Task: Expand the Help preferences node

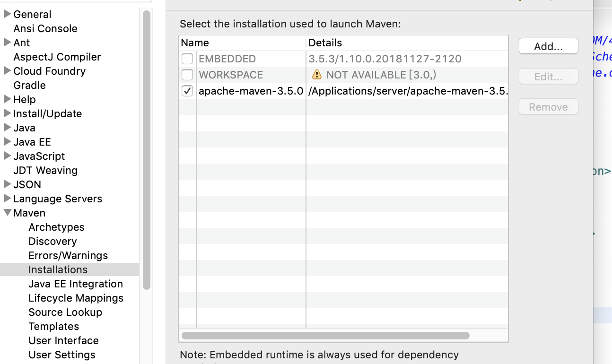Action: pos(7,99)
